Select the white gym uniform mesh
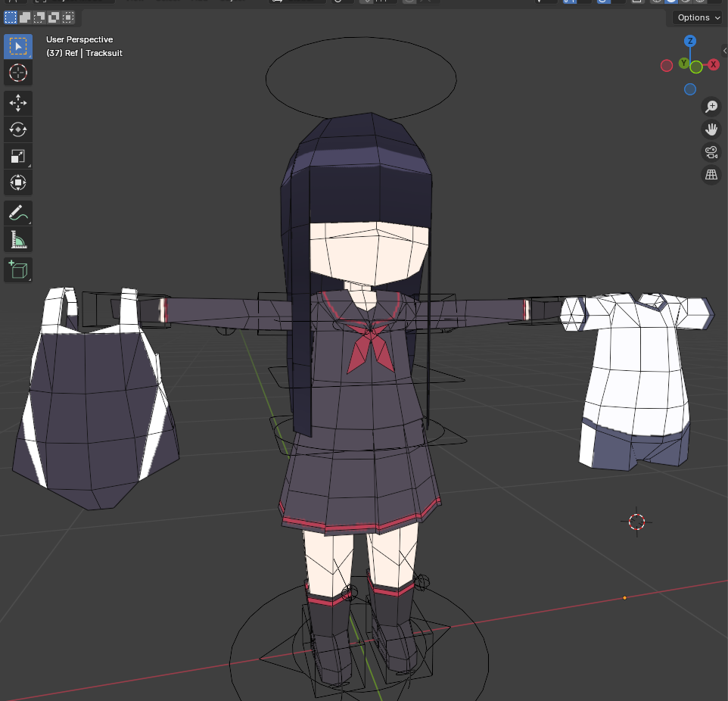 639,372
